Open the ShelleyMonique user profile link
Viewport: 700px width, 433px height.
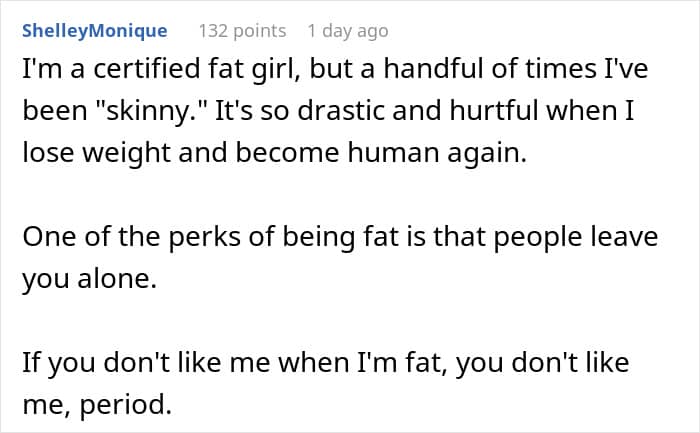coord(94,31)
